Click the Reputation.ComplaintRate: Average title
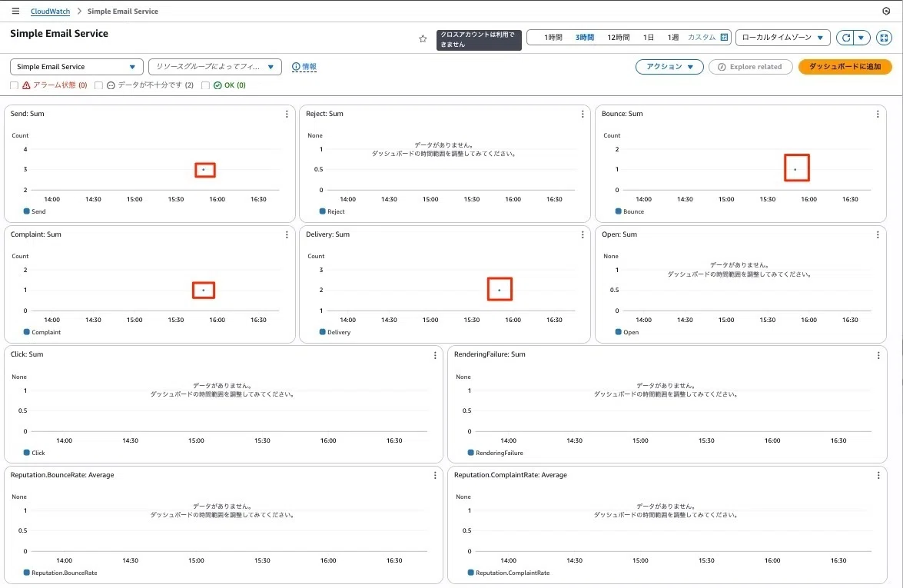The width and height of the screenshot is (903, 588). (510, 475)
